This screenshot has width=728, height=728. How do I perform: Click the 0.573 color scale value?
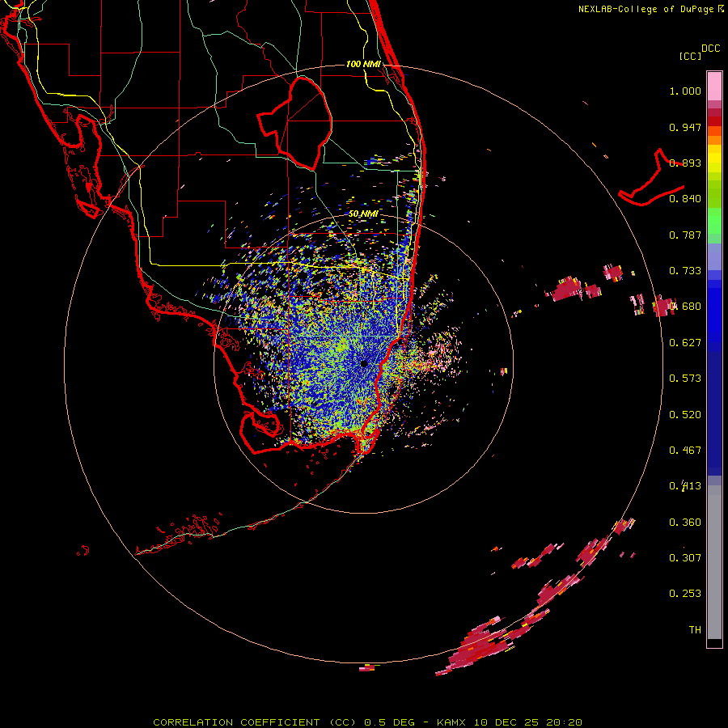(x=685, y=379)
